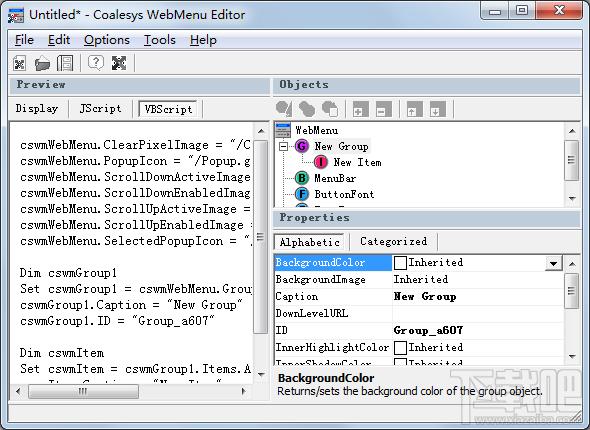The height and width of the screenshot is (430, 590).
Task: Open the File menu
Action: click(x=24, y=40)
